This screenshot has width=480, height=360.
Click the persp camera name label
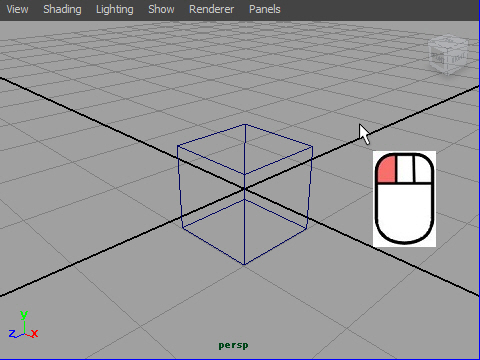[x=233, y=345]
